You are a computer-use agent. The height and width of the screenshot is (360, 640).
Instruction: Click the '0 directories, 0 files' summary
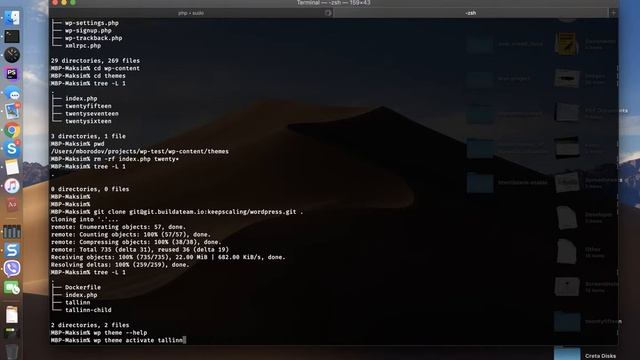click(x=90, y=189)
